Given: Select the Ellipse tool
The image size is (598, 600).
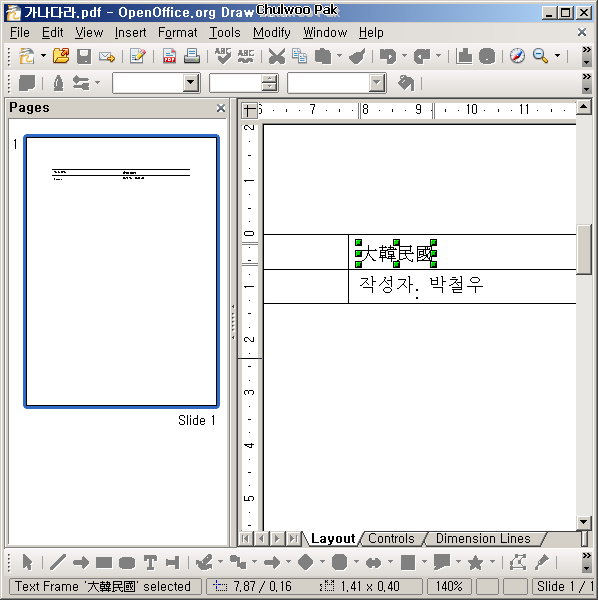Looking at the screenshot, I should [127, 562].
